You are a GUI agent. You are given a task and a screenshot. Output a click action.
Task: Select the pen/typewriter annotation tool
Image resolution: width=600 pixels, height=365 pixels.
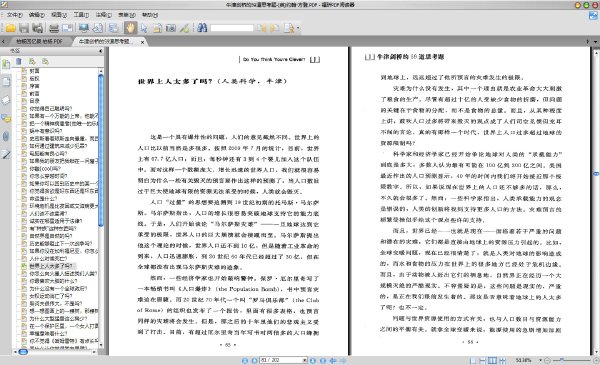(184, 28)
